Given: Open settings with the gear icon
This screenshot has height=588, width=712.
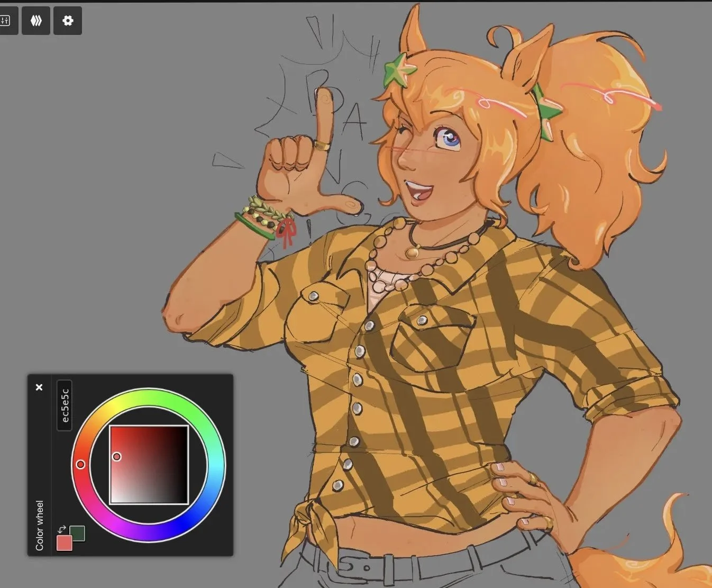Looking at the screenshot, I should [68, 21].
